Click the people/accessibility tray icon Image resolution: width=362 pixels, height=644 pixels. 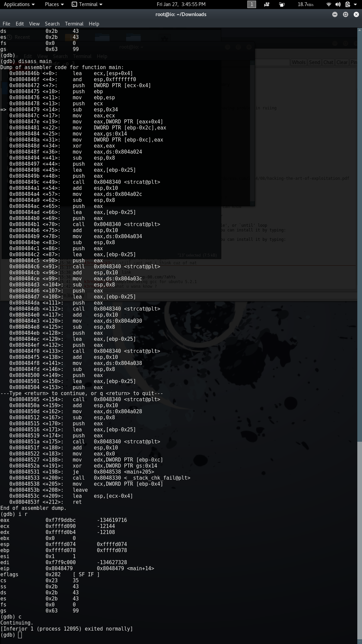pos(267,4)
